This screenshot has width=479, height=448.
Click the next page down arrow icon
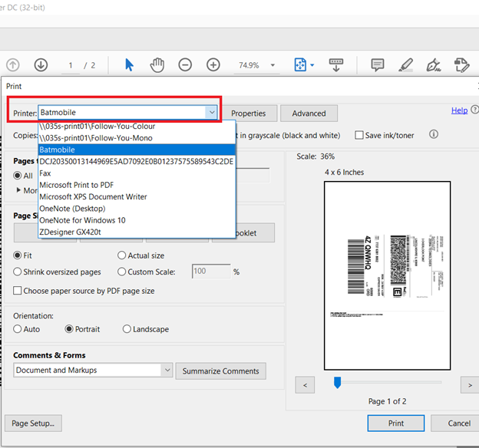point(41,65)
